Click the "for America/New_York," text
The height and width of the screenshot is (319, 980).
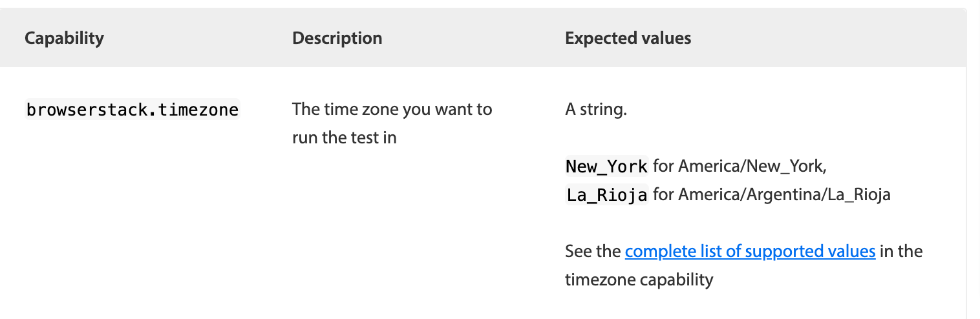[740, 167]
